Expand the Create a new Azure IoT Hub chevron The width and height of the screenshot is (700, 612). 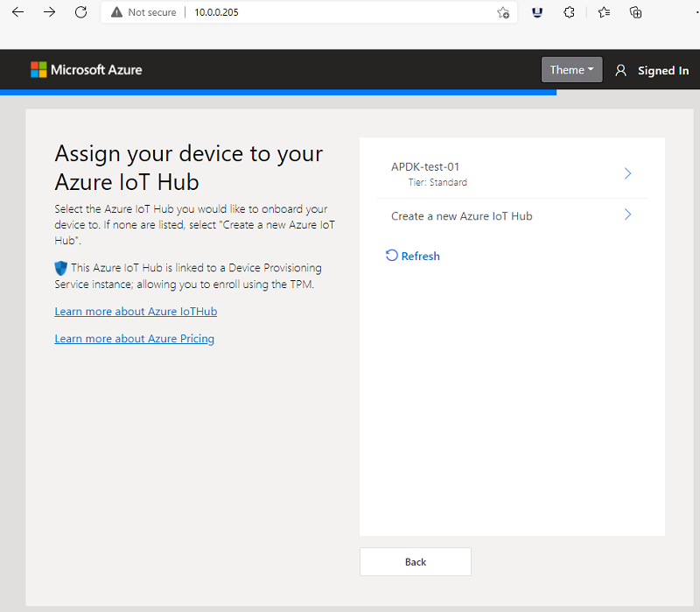click(627, 215)
